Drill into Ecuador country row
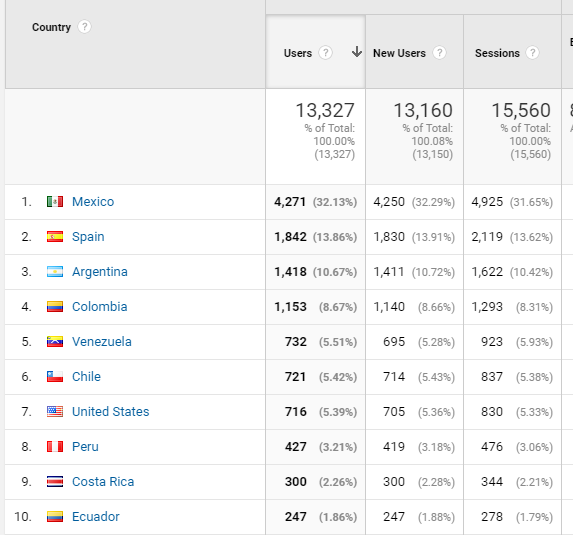The height and width of the screenshot is (535, 573). pos(96,517)
